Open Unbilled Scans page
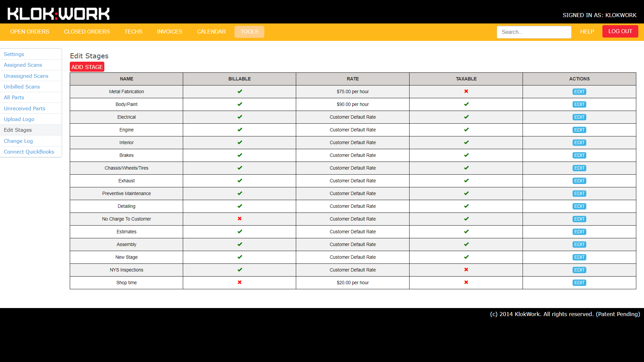Image resolution: width=644 pixels, height=362 pixels. coord(31,87)
